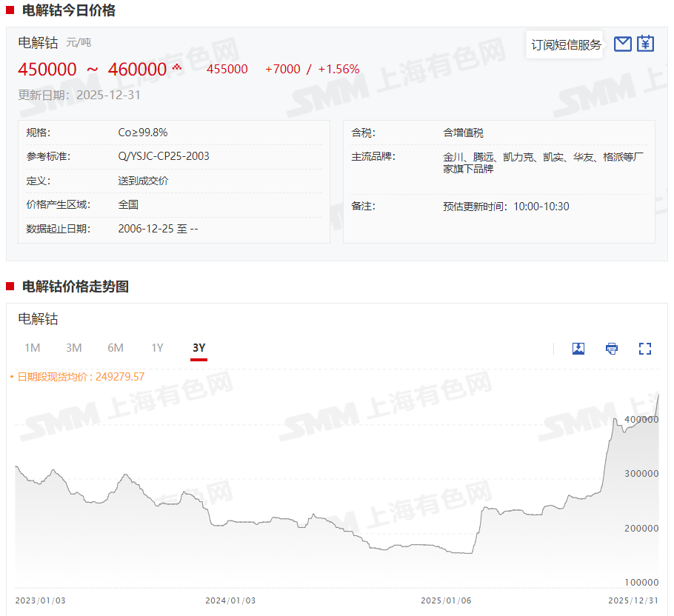The image size is (674, 616).
Task: Click the envelope SMS subscription icon
Action: pos(623,44)
